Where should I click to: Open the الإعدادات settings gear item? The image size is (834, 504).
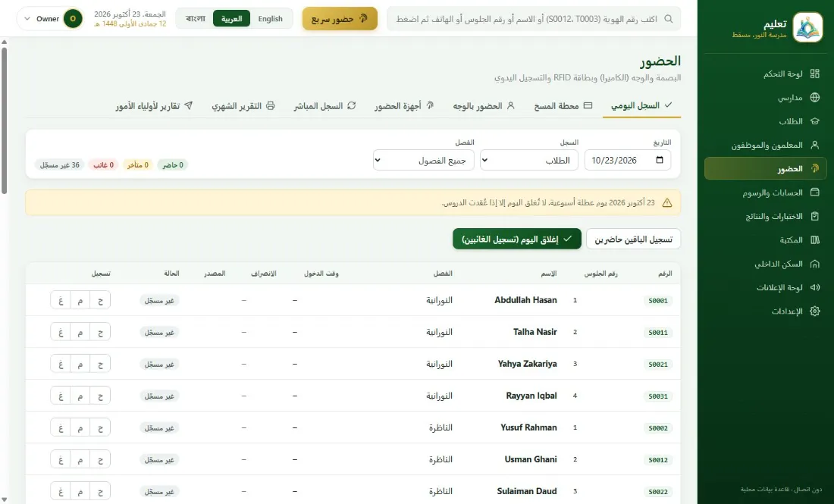[x=766, y=311]
